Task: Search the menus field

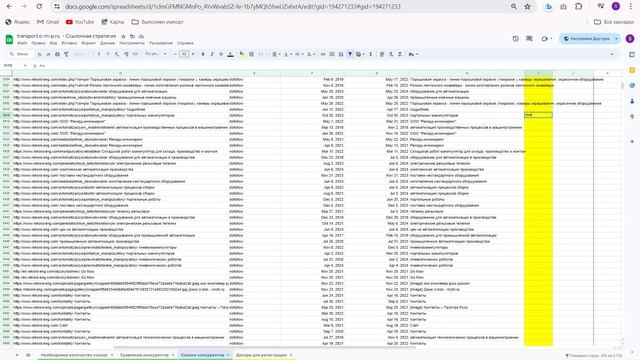Action: 19,54
